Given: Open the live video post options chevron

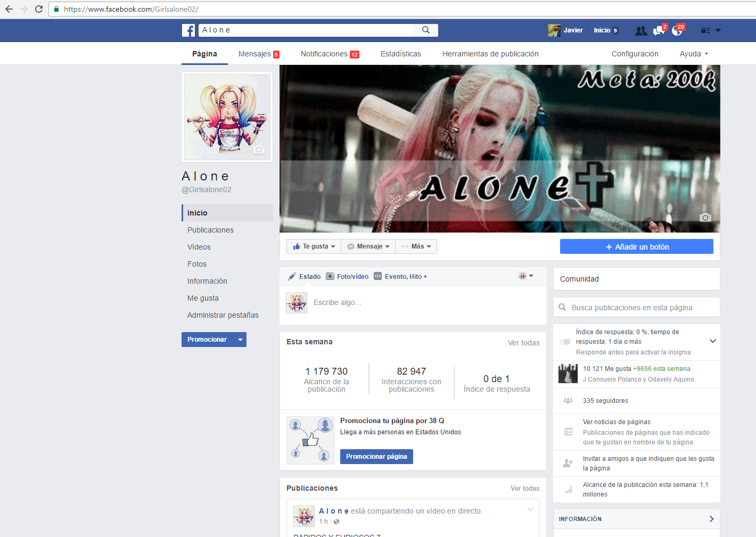Looking at the screenshot, I should [530, 510].
